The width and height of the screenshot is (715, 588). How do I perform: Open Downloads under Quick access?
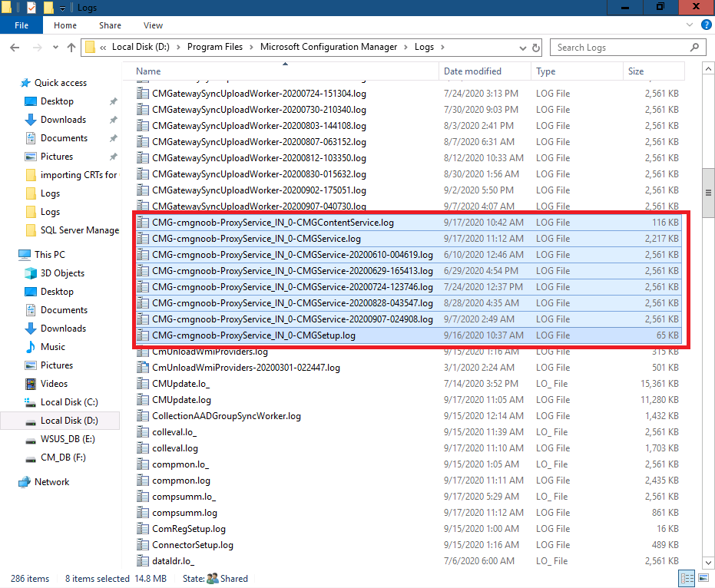[63, 120]
